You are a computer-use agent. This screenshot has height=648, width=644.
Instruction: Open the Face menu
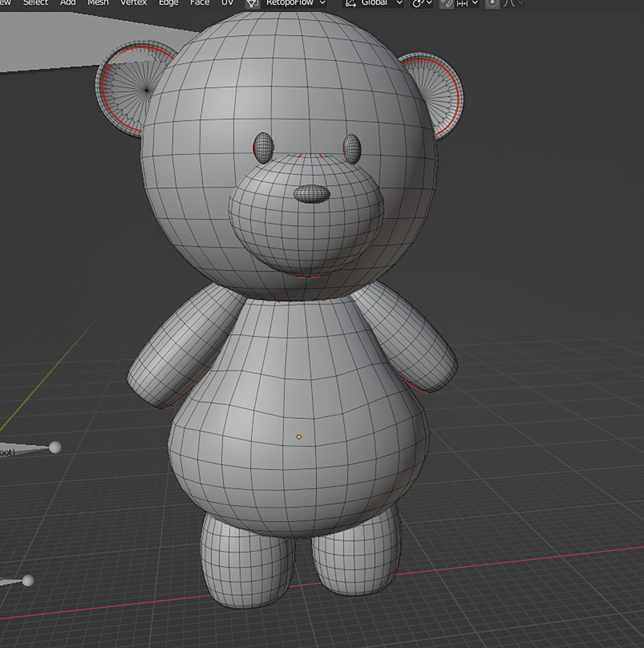[x=199, y=3]
